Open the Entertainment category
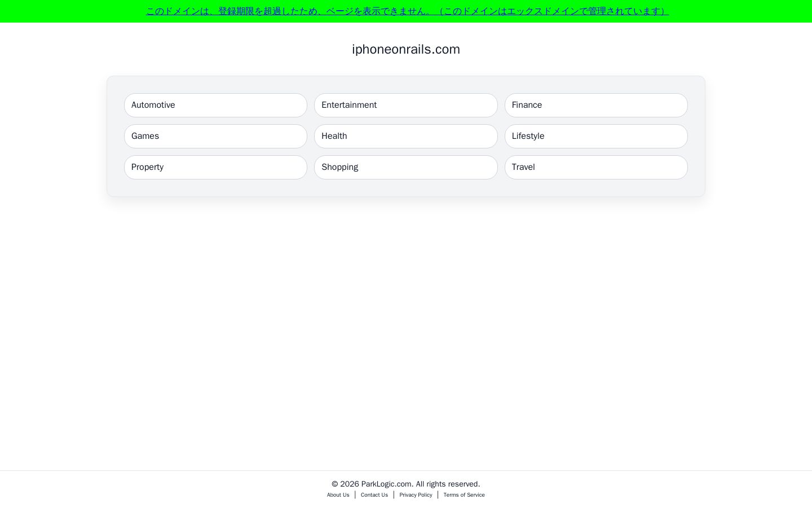 point(406,105)
